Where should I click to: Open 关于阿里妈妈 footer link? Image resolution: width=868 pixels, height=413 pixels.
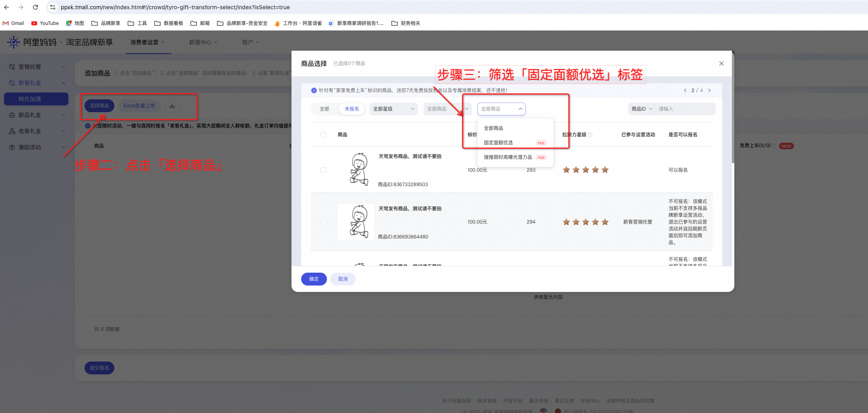457,401
